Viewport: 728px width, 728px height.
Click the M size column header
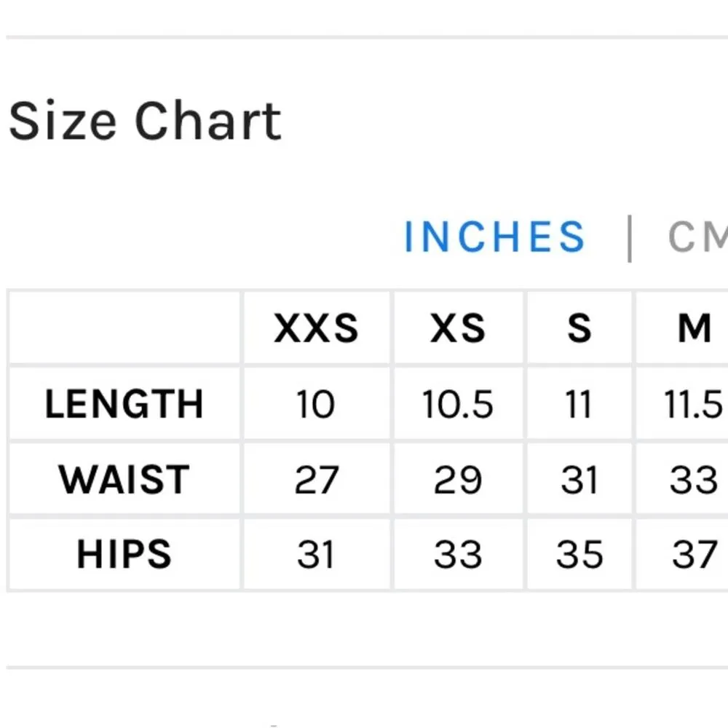click(694, 328)
